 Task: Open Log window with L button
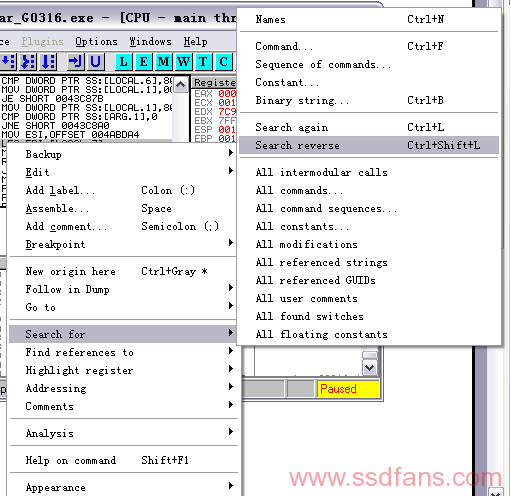[124, 62]
